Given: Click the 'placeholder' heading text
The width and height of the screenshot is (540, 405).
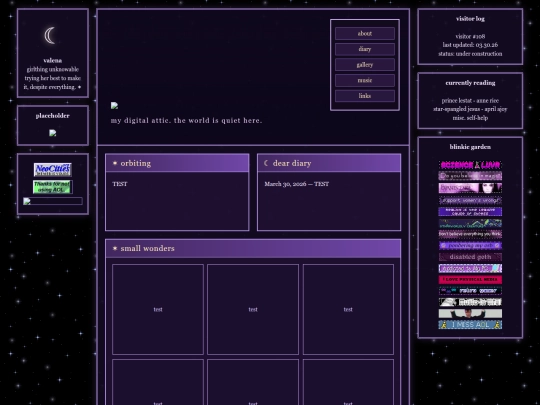Looking at the screenshot, I should [53, 116].
